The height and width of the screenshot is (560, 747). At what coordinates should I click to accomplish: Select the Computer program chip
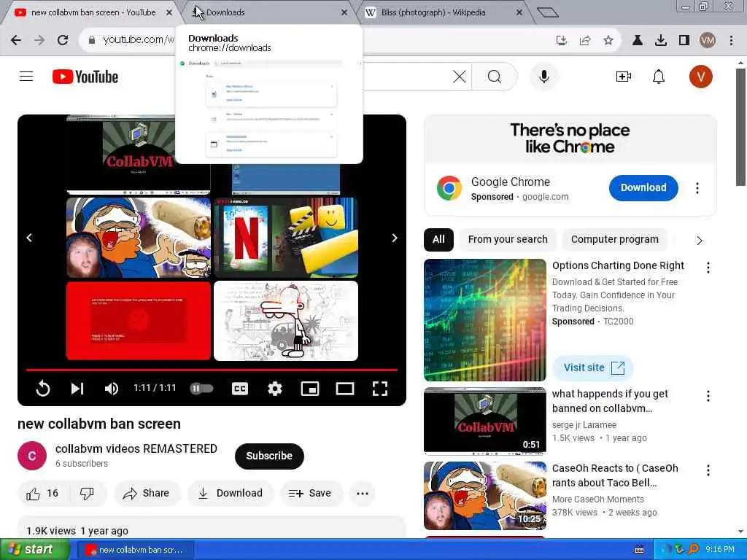click(614, 239)
